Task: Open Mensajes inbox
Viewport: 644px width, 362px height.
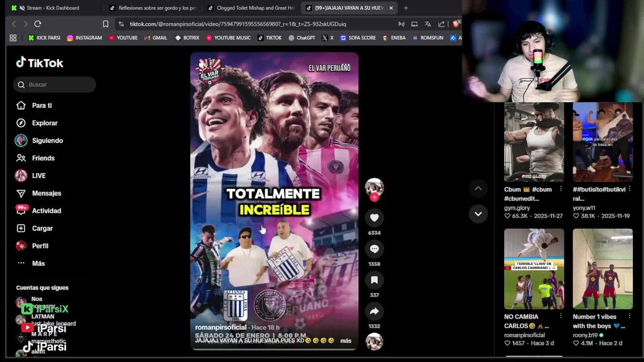Action: 39,194
